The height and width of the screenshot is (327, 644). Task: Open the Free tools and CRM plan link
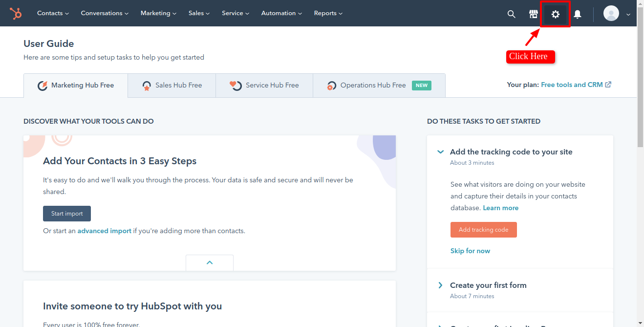(x=572, y=85)
